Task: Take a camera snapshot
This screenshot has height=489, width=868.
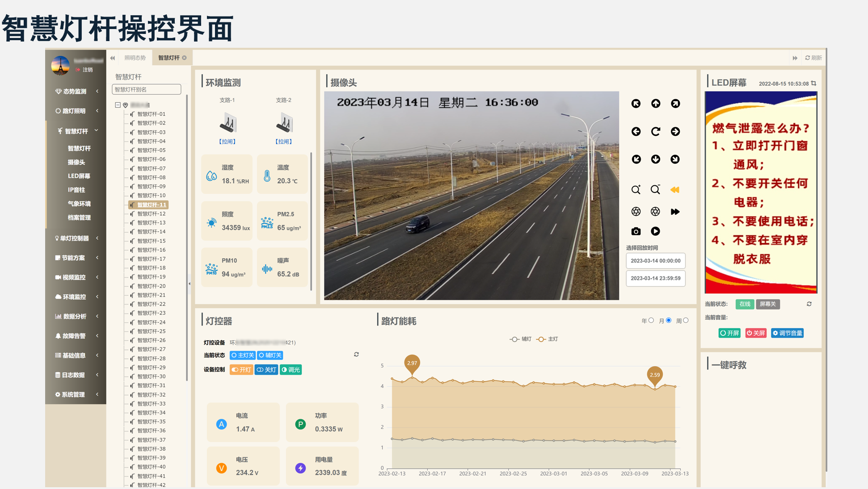Action: (x=636, y=231)
